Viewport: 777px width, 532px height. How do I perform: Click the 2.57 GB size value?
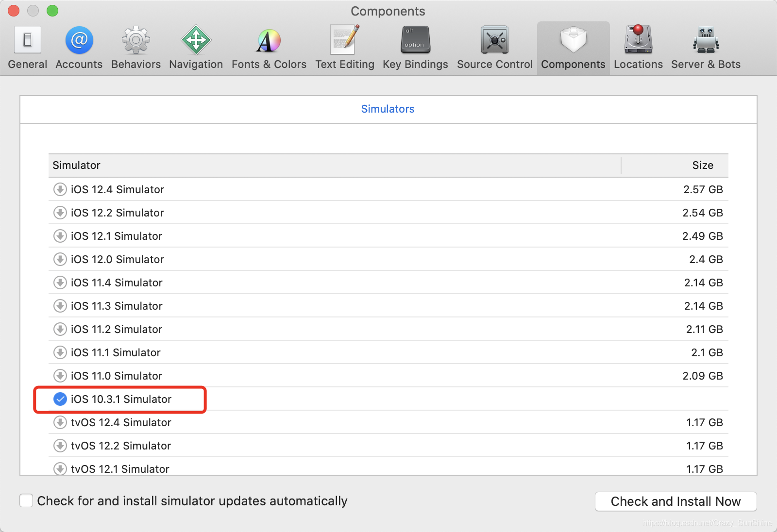[703, 189]
